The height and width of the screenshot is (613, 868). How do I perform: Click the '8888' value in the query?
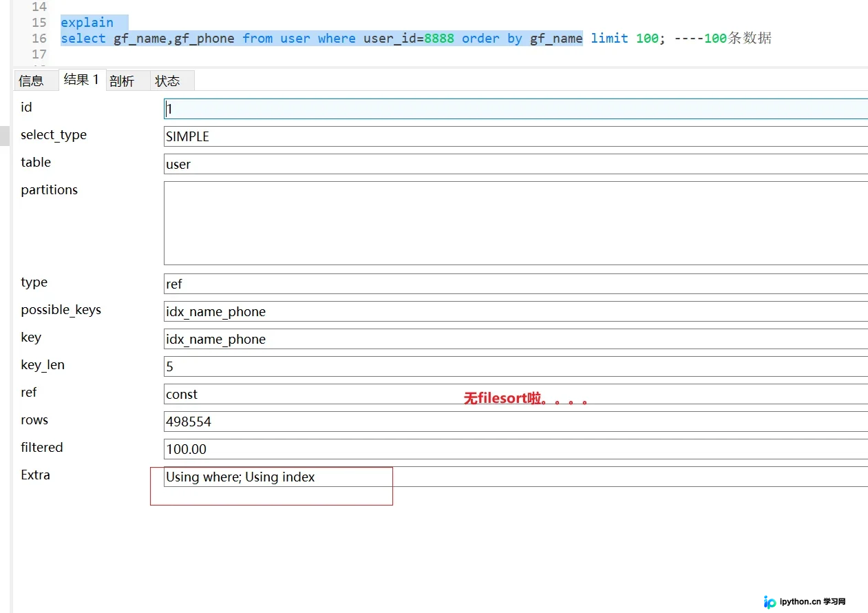pyautogui.click(x=439, y=38)
